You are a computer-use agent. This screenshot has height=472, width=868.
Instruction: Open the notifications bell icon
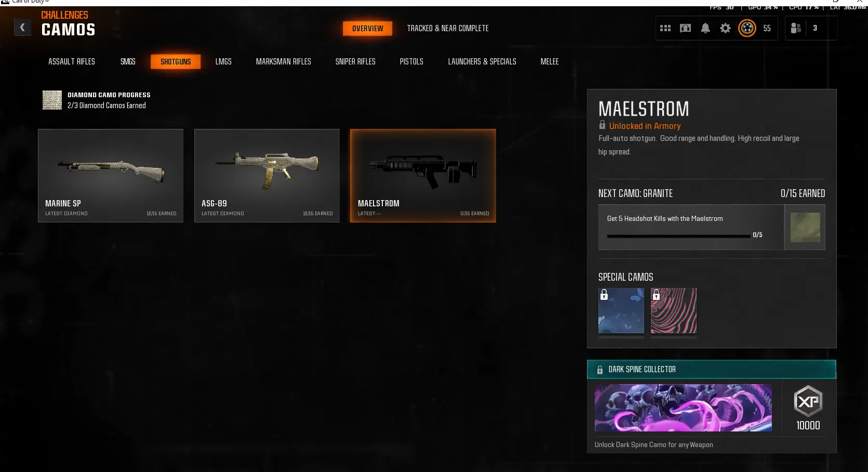pyautogui.click(x=705, y=28)
